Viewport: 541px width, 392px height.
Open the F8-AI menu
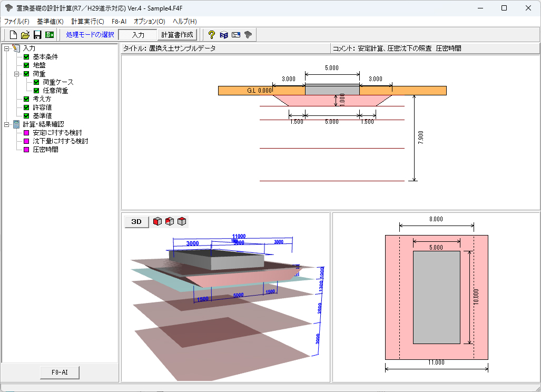[119, 22]
